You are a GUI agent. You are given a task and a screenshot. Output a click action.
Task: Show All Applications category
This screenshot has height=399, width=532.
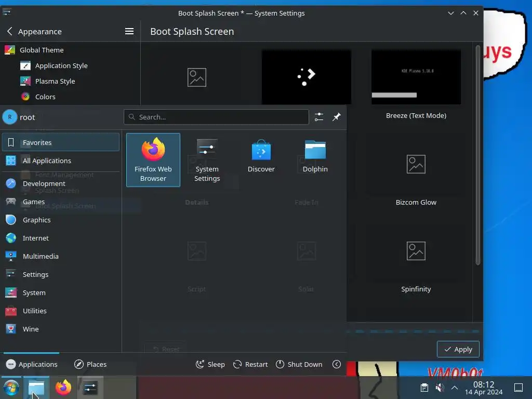(61, 161)
